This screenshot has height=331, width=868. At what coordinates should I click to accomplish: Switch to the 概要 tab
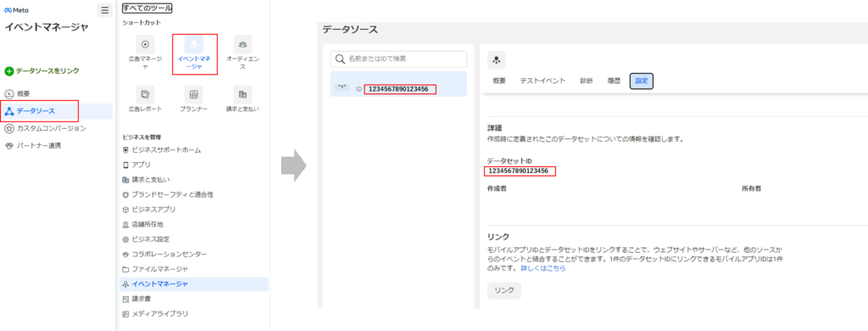(499, 81)
